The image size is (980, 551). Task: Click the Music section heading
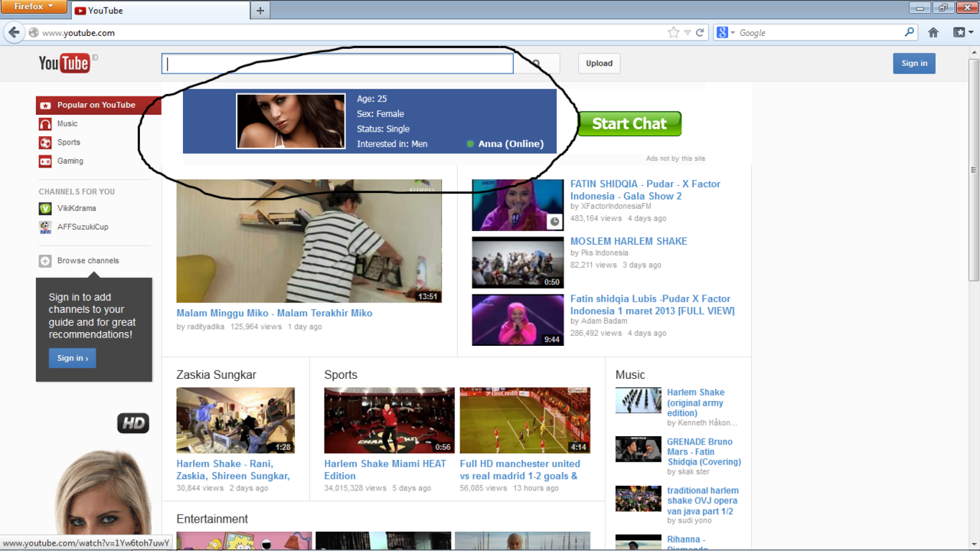[x=630, y=375]
